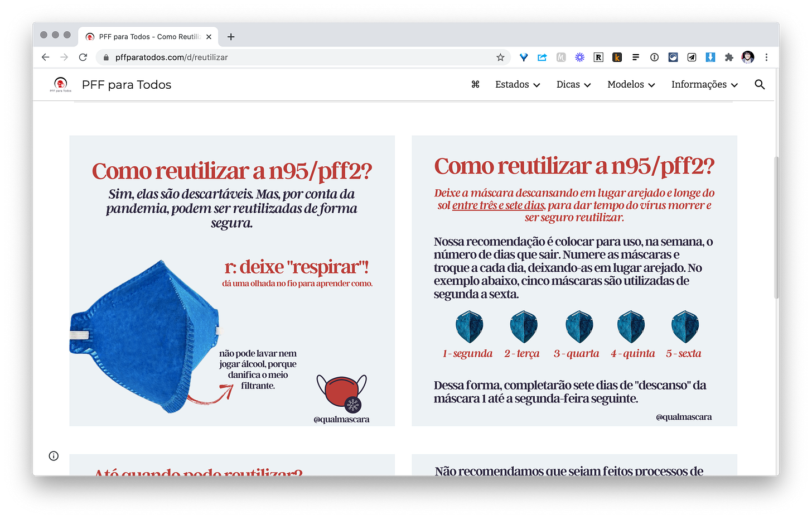
Task: Click the @qualmascara handle on the right card
Action: coord(684,417)
